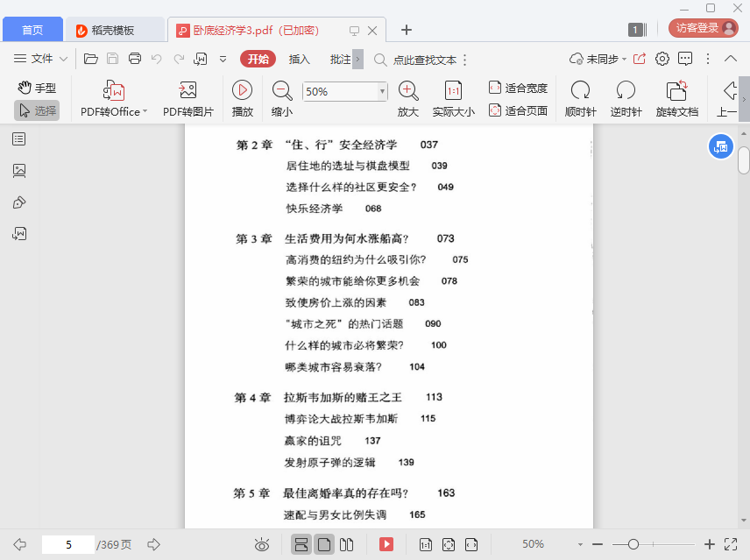750x560 pixels.
Task: Collapse the ribbon with up chevron
Action: 731,59
